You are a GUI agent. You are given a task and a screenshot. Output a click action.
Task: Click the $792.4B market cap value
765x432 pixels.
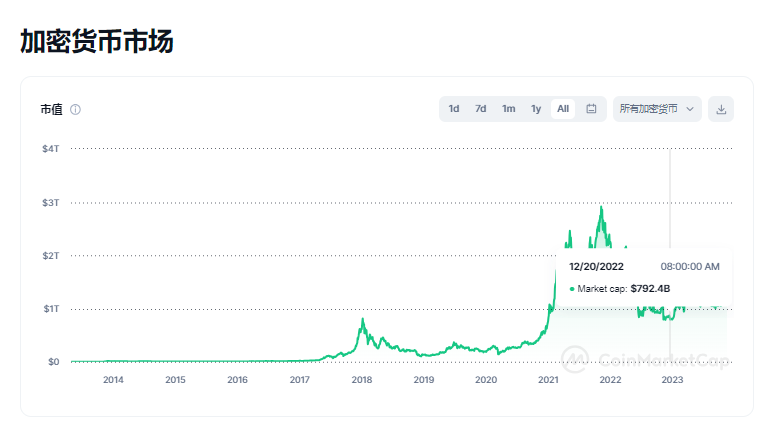pyautogui.click(x=650, y=289)
